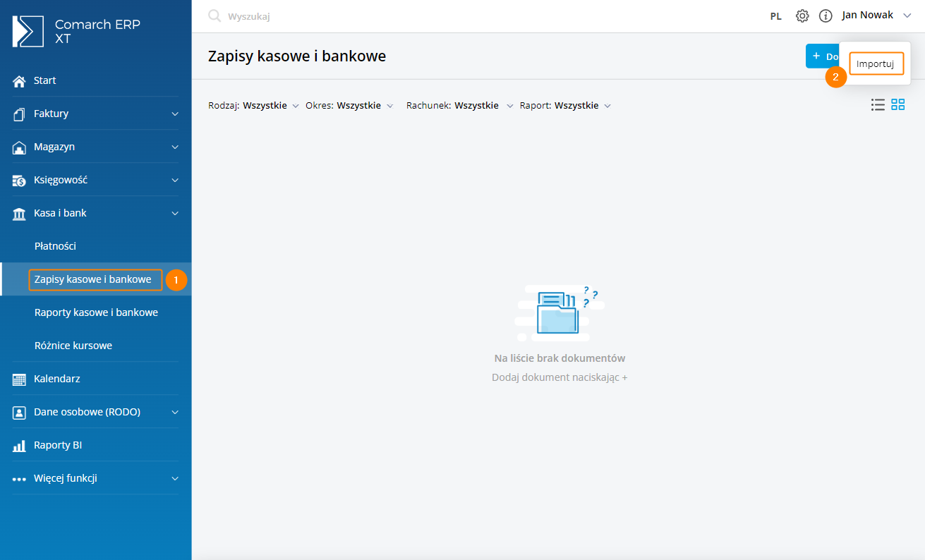Click the Księgowość accounting icon

click(19, 181)
